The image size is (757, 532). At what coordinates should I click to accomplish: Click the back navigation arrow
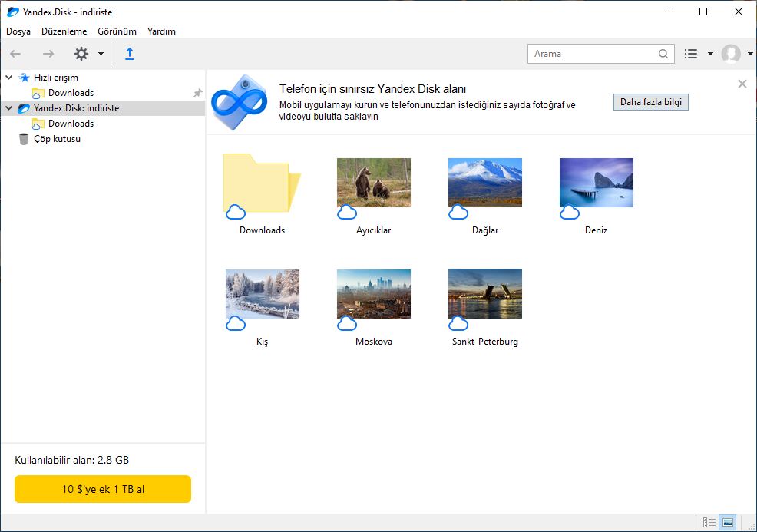coord(15,54)
